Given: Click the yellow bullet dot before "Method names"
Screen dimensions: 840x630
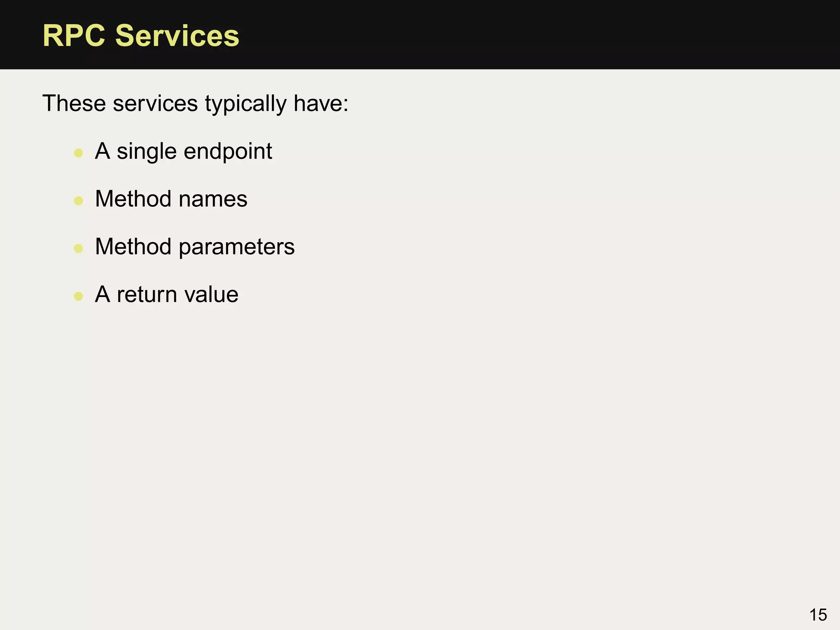Looking at the screenshot, I should [x=78, y=201].
